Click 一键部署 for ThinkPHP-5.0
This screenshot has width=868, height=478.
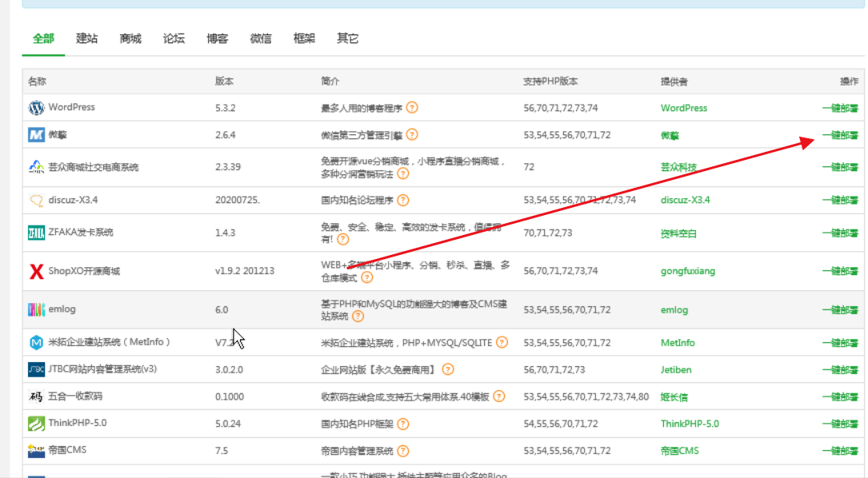pyautogui.click(x=840, y=424)
